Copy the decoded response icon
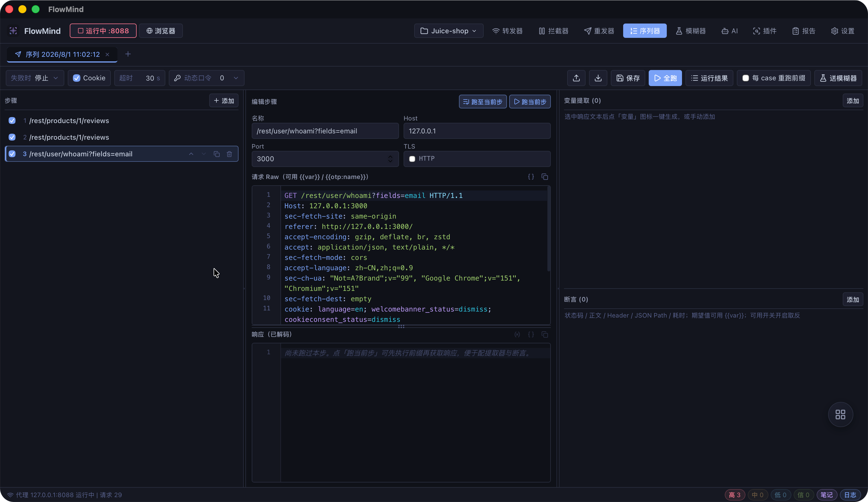Viewport: 868px width, 502px height. 545,334
